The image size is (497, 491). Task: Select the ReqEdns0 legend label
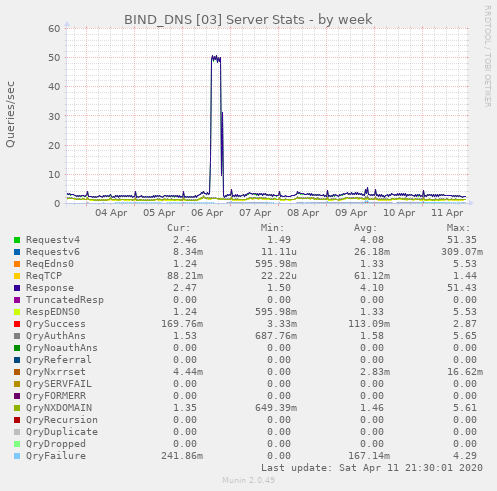50,264
